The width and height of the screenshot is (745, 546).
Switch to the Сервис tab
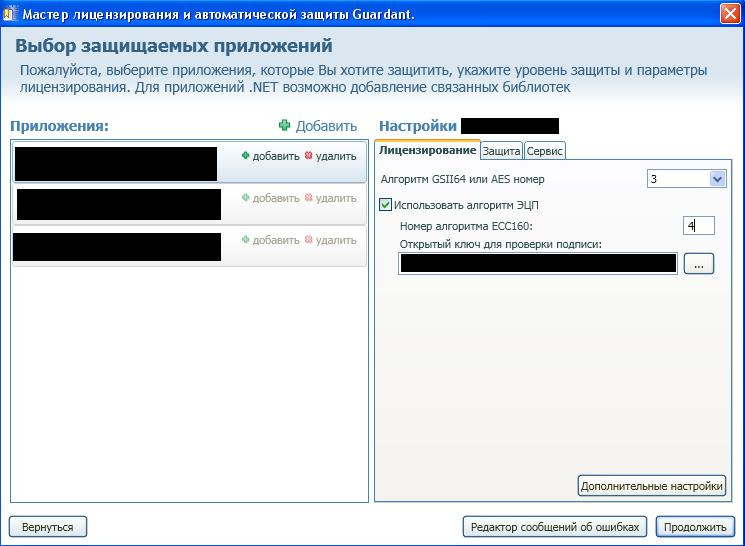pyautogui.click(x=545, y=151)
